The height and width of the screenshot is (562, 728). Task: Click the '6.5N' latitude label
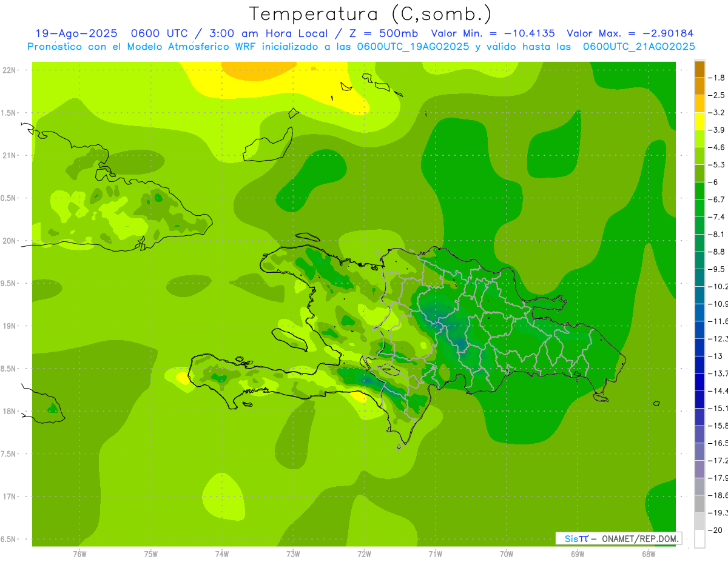click(x=9, y=540)
